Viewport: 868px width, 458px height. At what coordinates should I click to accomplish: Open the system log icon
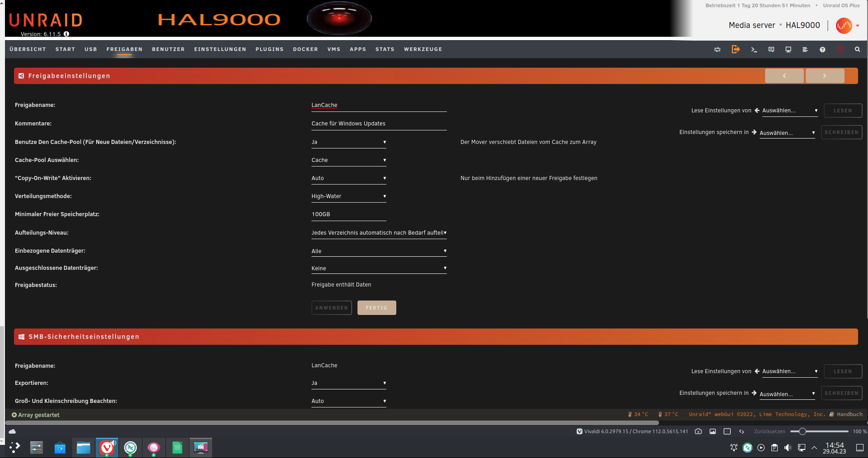(805, 50)
